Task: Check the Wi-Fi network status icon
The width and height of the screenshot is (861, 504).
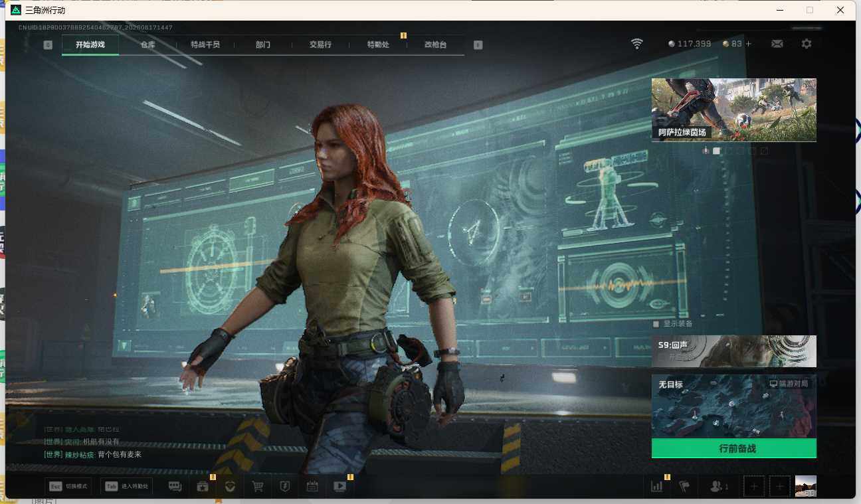Action: tap(637, 44)
